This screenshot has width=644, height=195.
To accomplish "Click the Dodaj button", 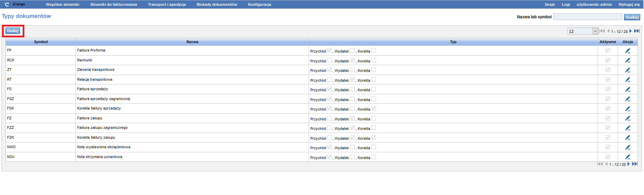I will [x=13, y=31].
